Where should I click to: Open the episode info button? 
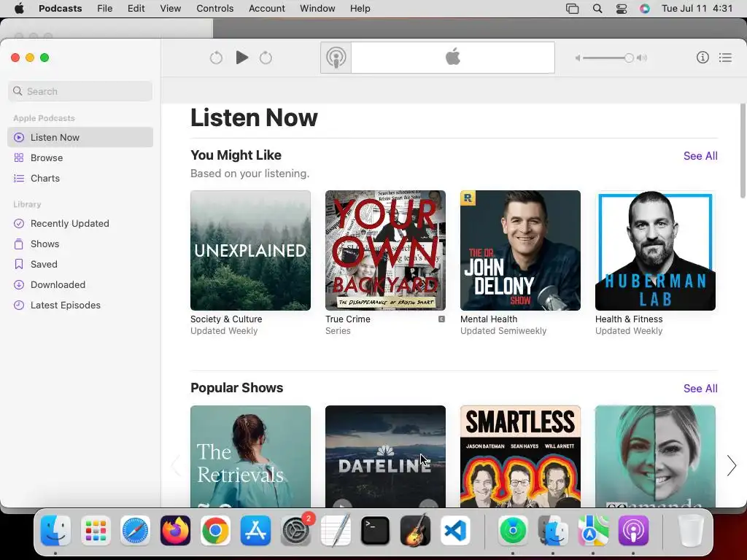[703, 58]
